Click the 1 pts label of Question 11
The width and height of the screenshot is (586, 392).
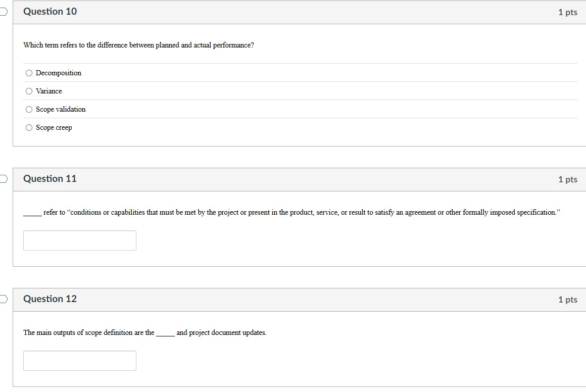(x=568, y=179)
